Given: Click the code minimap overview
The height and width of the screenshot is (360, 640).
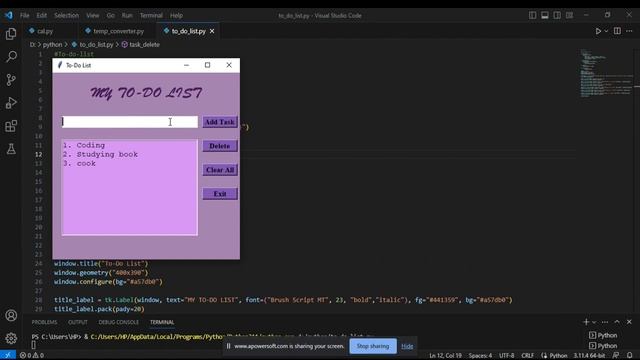Looking at the screenshot, I should pos(606,73).
